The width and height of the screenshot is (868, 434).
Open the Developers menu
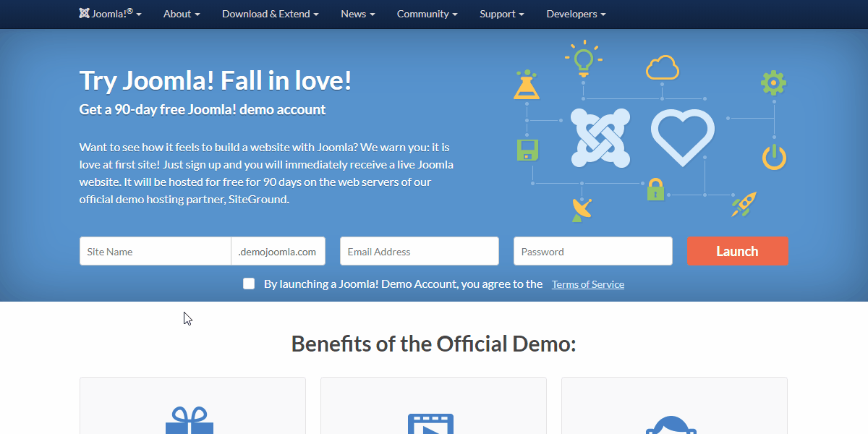[x=576, y=14]
